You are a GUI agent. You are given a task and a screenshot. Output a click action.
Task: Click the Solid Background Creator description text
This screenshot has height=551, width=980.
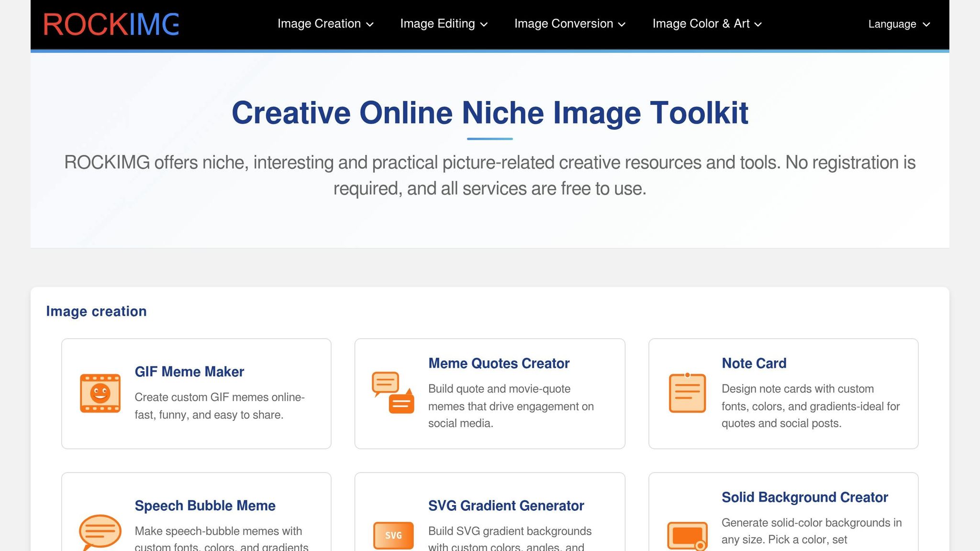click(812, 531)
